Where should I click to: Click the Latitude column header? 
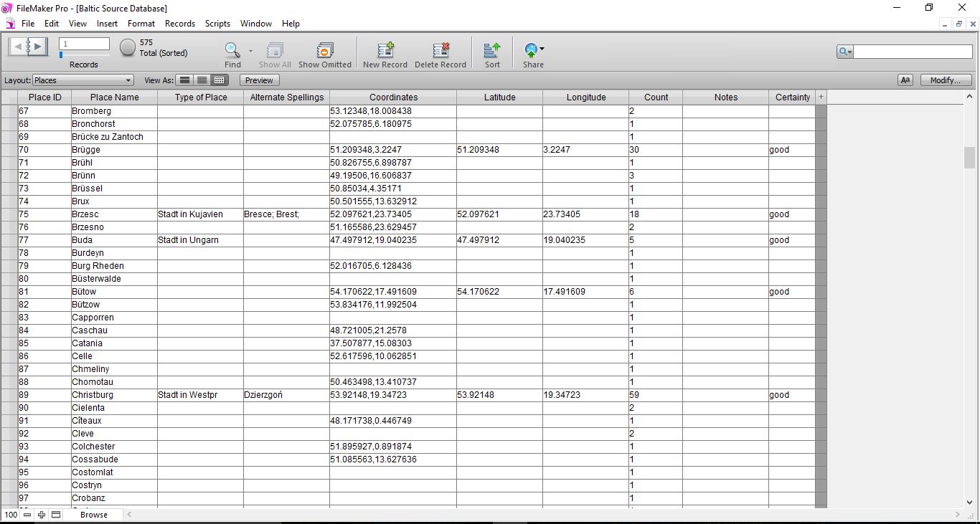(x=499, y=97)
